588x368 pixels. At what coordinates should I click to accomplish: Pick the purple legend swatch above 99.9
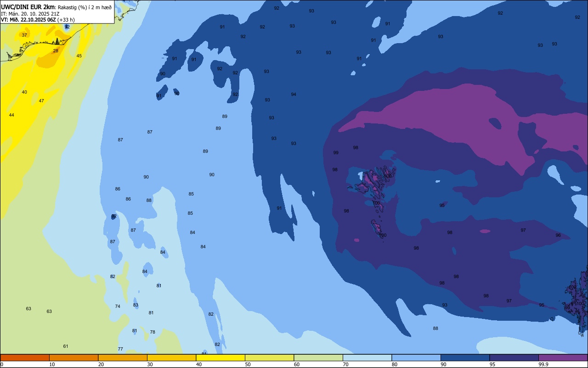point(563,357)
